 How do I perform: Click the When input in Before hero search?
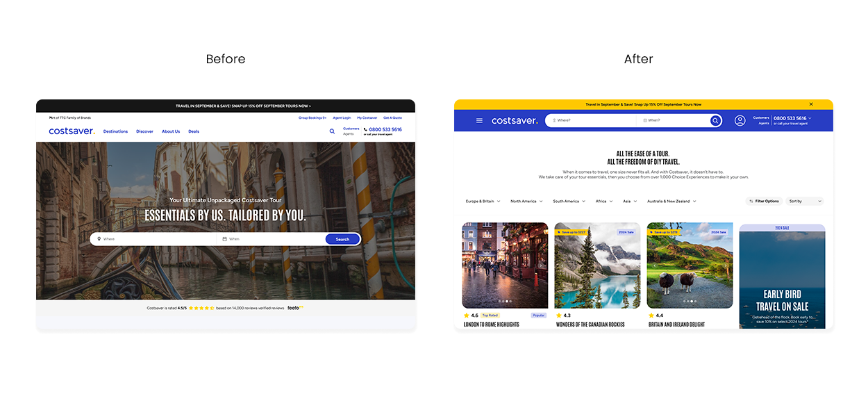point(271,239)
